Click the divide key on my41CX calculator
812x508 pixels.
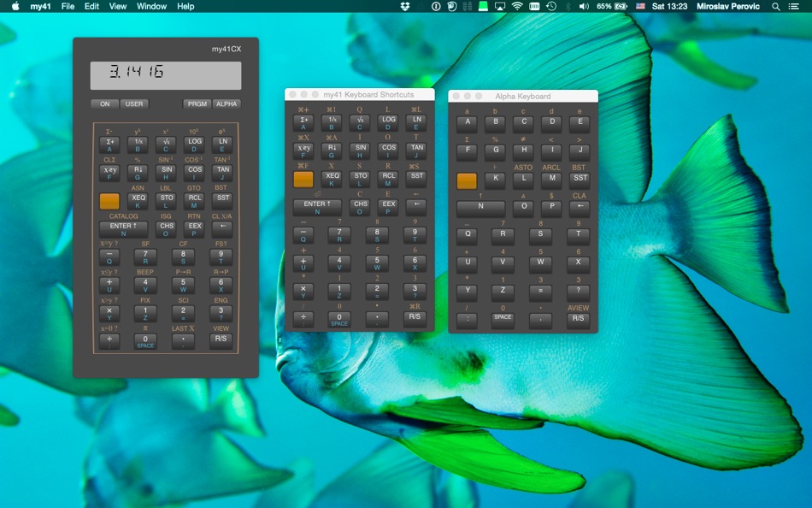click(x=109, y=341)
